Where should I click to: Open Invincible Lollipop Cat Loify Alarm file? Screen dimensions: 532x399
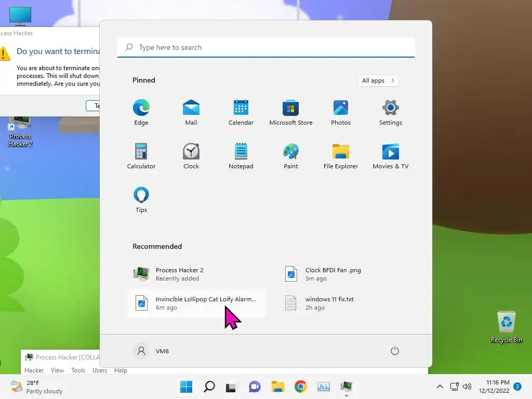click(196, 303)
